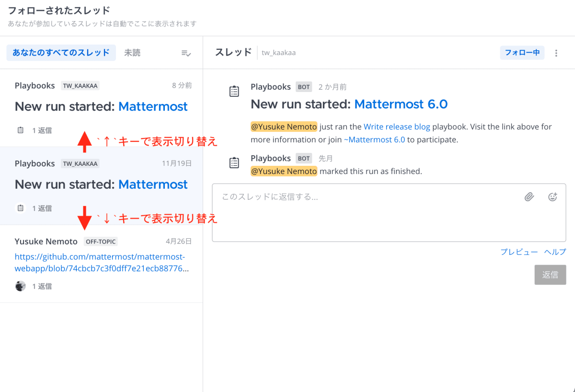Screen dimensions: 575x392
Task: Open the thread more options menu
Action: coord(556,53)
